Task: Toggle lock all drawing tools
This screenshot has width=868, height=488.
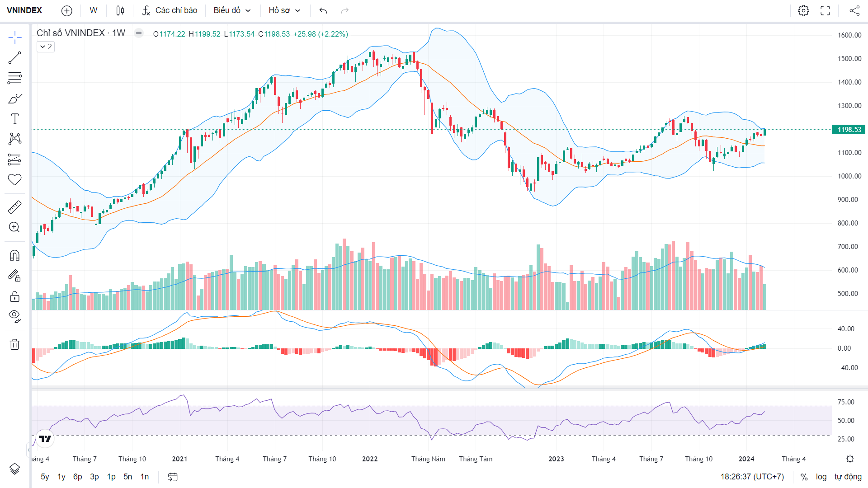Action: 15,296
